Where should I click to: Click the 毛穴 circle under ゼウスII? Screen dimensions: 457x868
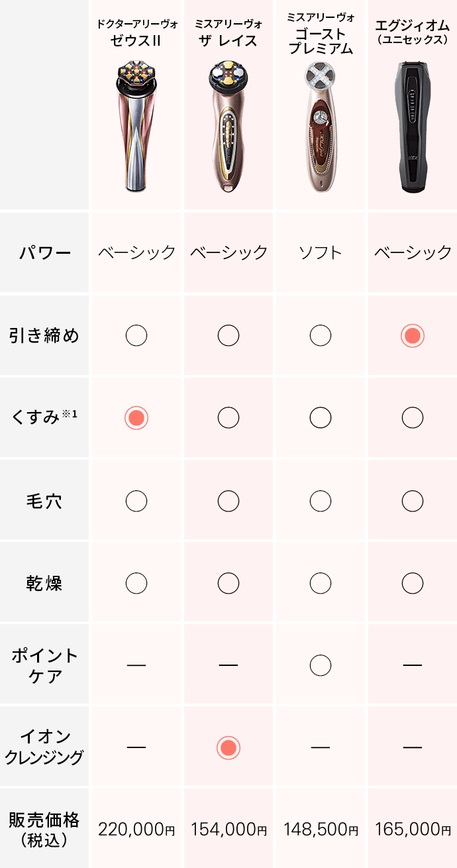[x=136, y=501]
